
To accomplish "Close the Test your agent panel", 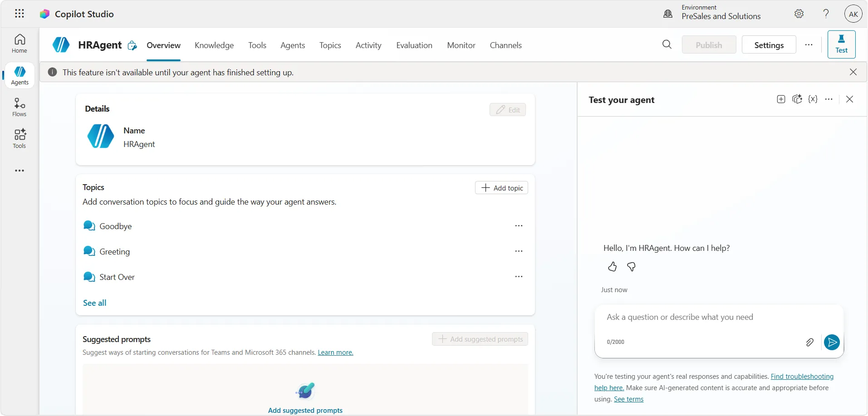I will (850, 99).
